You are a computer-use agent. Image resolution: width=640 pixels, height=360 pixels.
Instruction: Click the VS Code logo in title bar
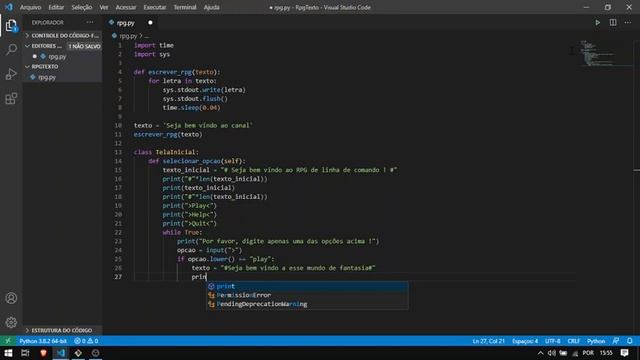[x=9, y=7]
